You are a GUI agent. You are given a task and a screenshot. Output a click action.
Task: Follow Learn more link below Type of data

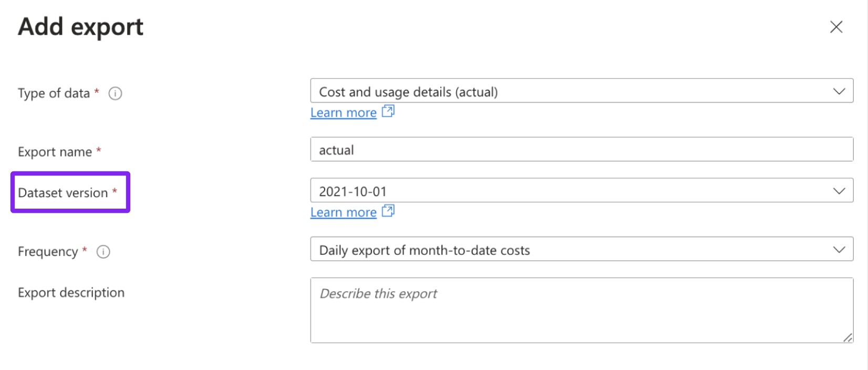tap(344, 112)
